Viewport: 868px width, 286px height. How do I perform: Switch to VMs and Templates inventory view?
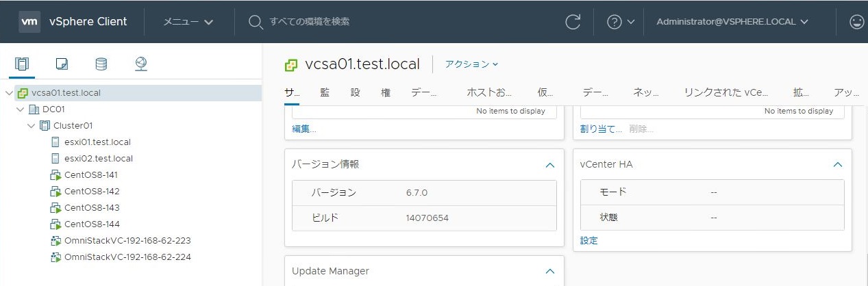click(x=62, y=64)
